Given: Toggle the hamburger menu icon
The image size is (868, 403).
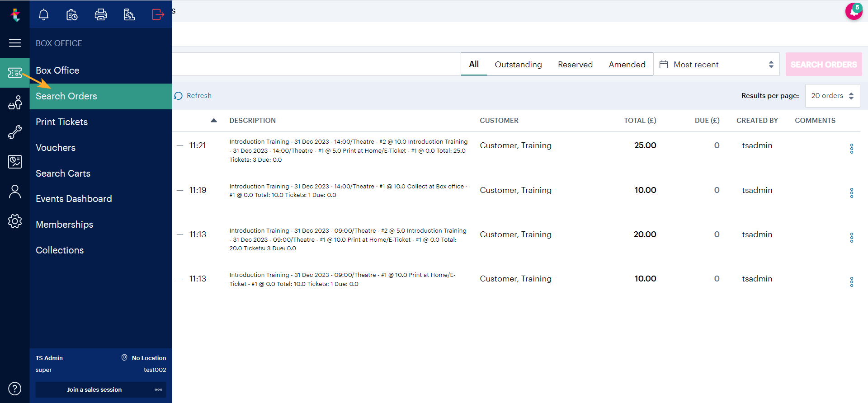Looking at the screenshot, I should point(15,43).
